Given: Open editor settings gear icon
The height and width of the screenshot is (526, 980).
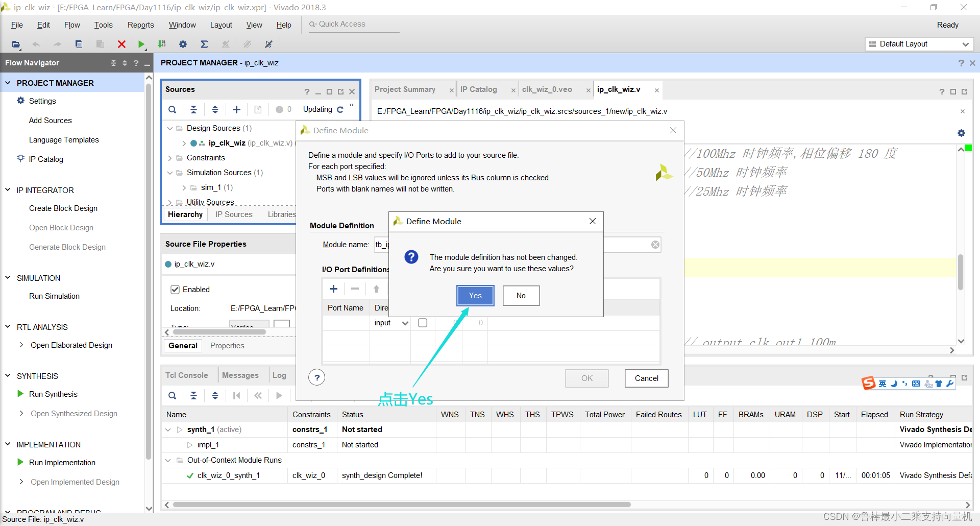Looking at the screenshot, I should coord(961,133).
